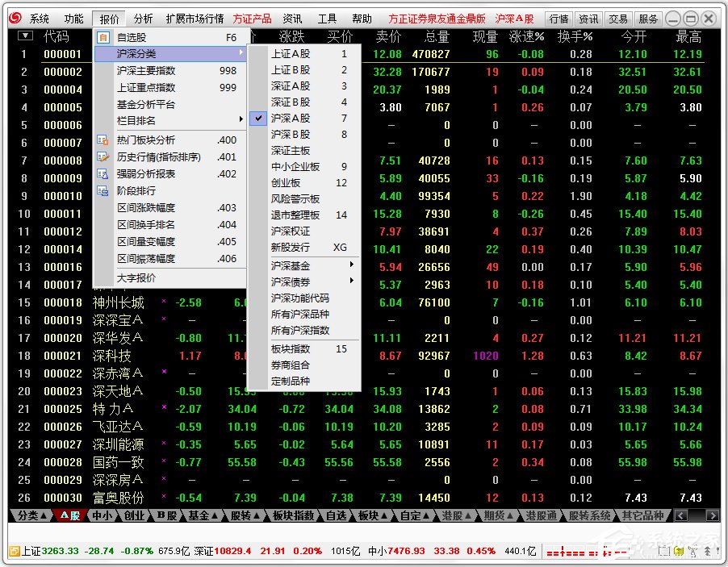The image size is (728, 567).
Task: Select 深证A股 from submenu
Action: point(304,85)
